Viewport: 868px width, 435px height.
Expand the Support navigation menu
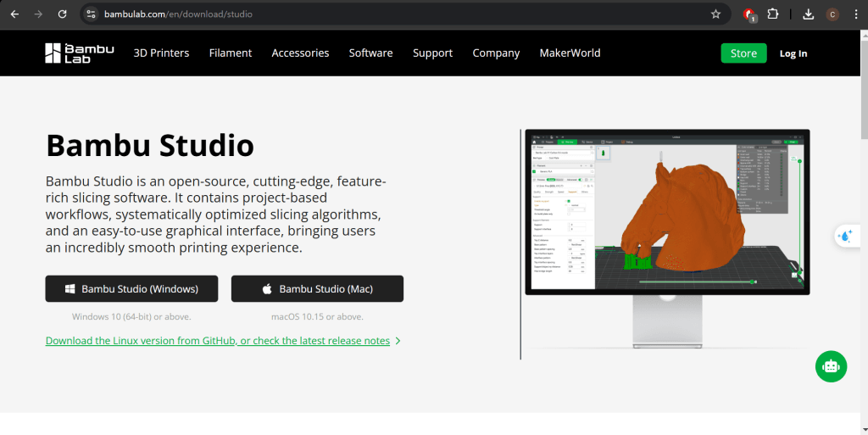(x=432, y=53)
